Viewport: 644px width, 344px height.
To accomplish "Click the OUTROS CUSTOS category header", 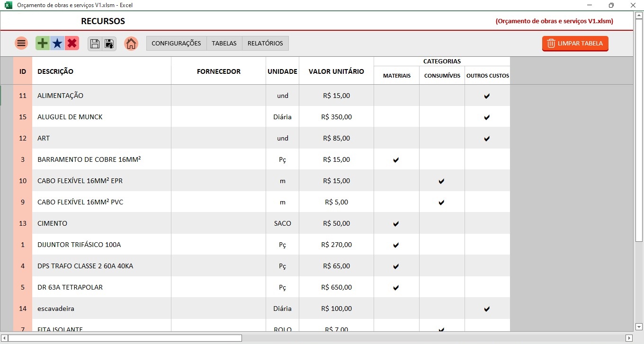I will (x=488, y=76).
